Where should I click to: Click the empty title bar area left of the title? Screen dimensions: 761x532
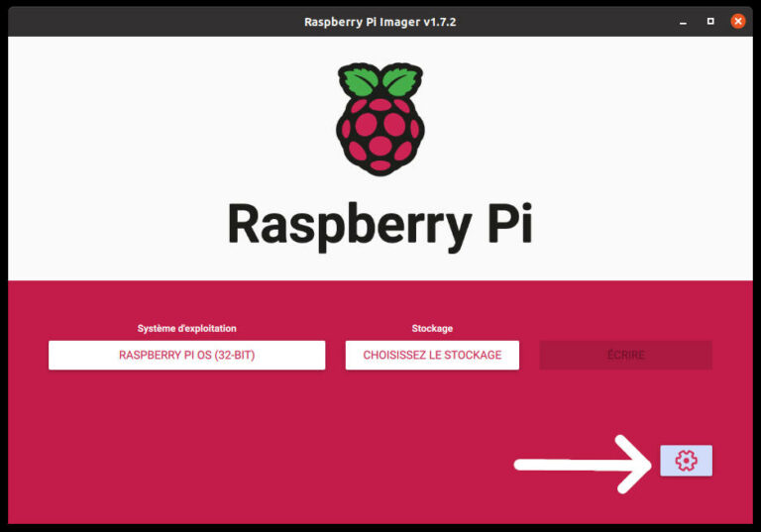pos(149,21)
